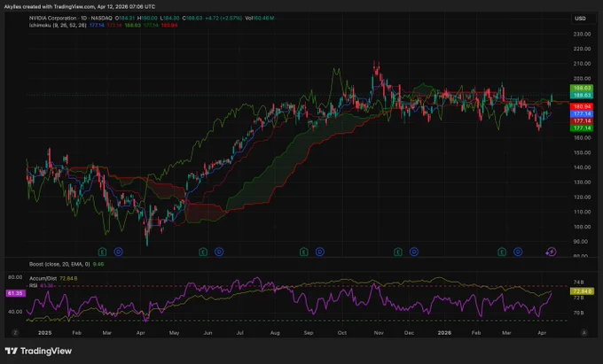Image resolution: width=603 pixels, height=364 pixels.
Task: Click the purple lightning event icon near Apr 2026
Action: pyautogui.click(x=551, y=252)
